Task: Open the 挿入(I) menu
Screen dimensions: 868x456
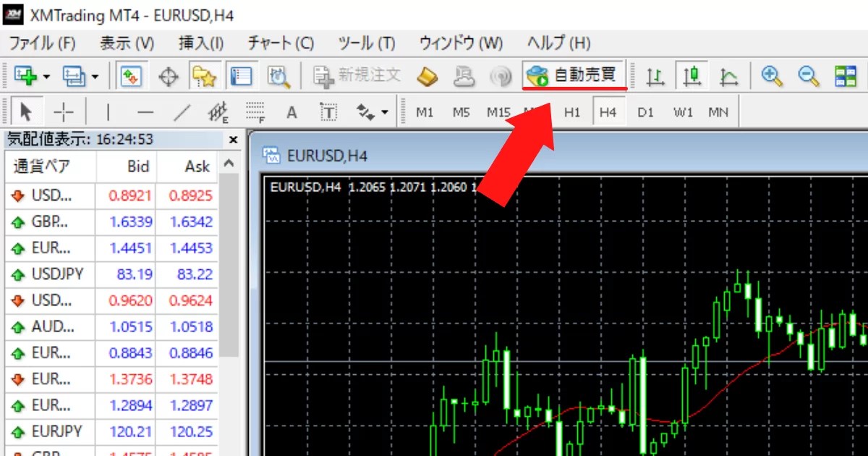Action: pyautogui.click(x=201, y=43)
